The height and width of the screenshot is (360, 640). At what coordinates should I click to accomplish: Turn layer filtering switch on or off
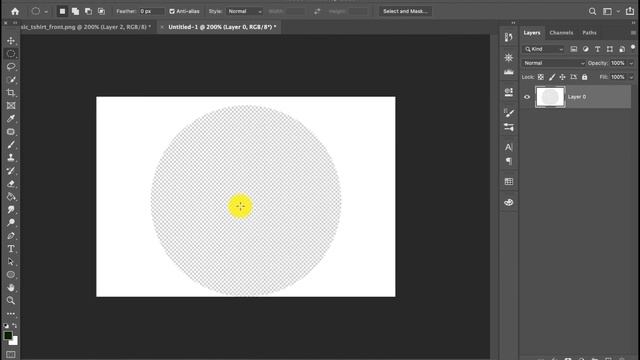[x=633, y=48]
